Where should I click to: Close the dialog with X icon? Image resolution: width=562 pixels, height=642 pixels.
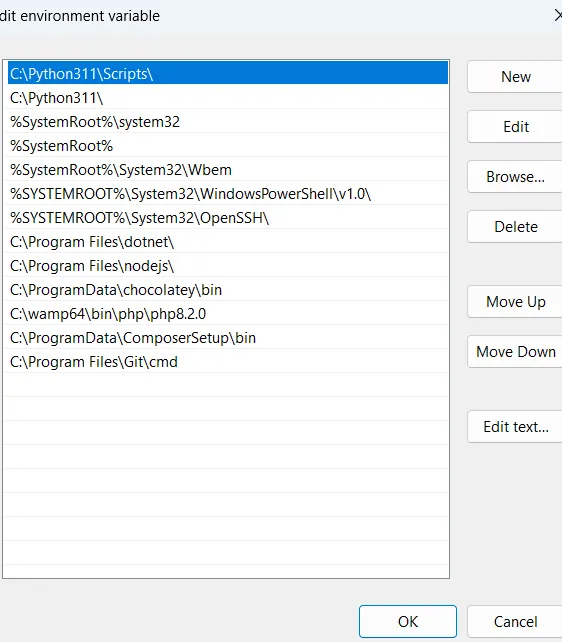click(x=558, y=16)
